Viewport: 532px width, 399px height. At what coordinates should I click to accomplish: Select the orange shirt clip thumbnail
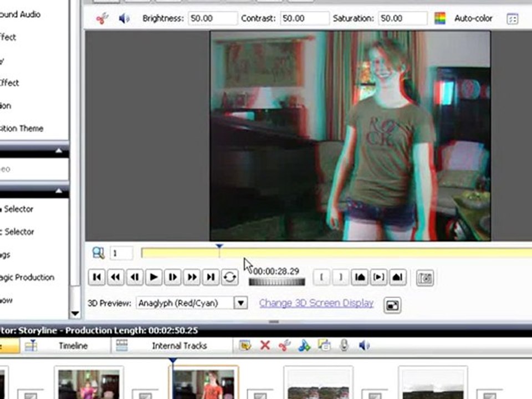[204, 383]
